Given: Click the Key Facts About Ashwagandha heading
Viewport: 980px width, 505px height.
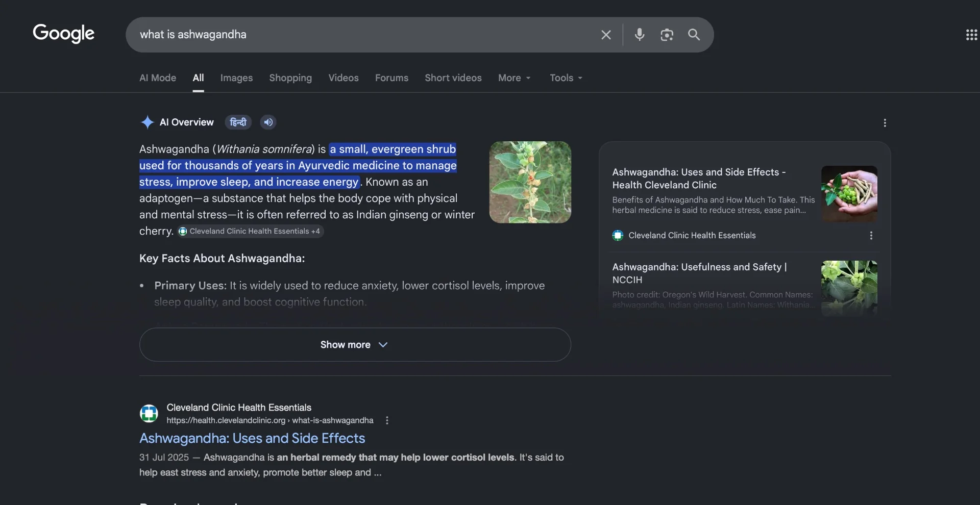Looking at the screenshot, I should click(x=222, y=259).
